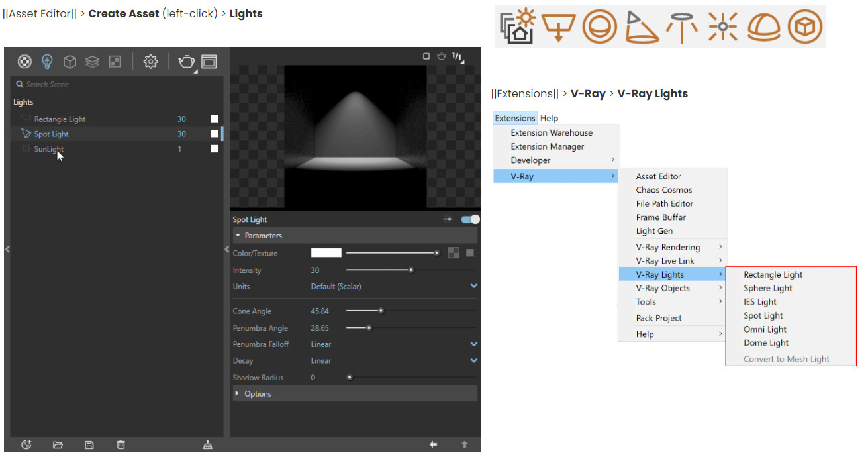868x461 pixels.
Task: Click the Cone Angle value 45.84
Action: [x=320, y=311]
